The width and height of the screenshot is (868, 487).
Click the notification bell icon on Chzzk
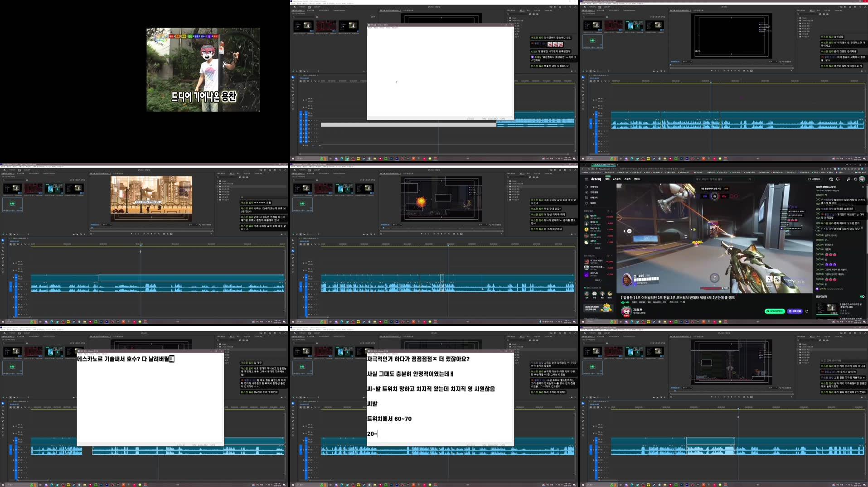click(x=838, y=179)
